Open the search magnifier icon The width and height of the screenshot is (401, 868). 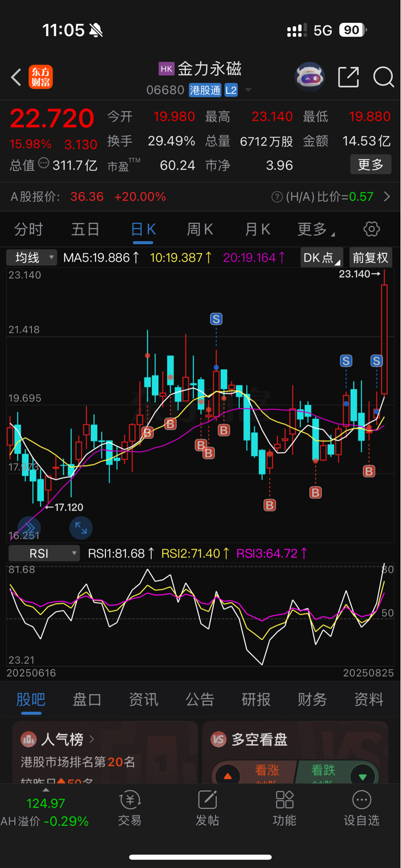click(x=383, y=77)
